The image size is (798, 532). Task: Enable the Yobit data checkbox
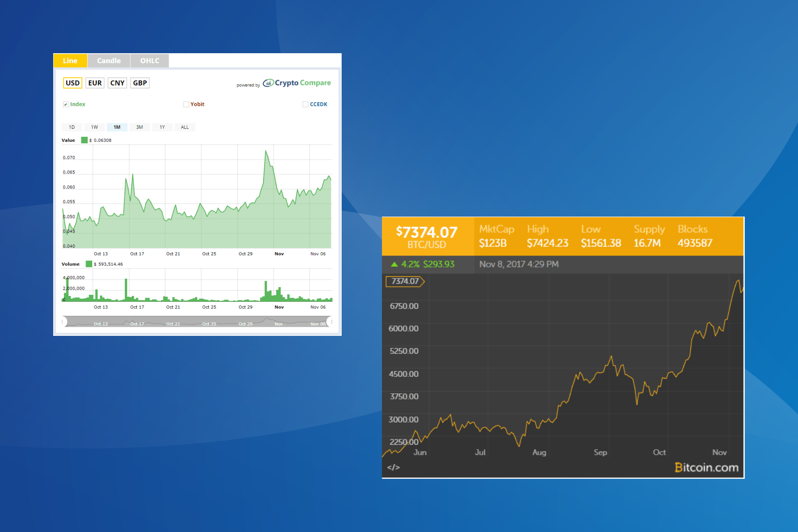pyautogui.click(x=187, y=104)
